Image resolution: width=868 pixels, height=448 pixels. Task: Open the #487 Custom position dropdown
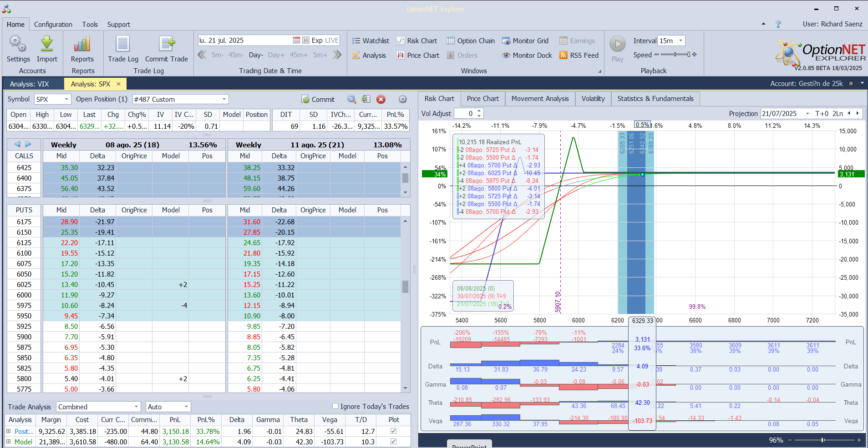pos(224,99)
